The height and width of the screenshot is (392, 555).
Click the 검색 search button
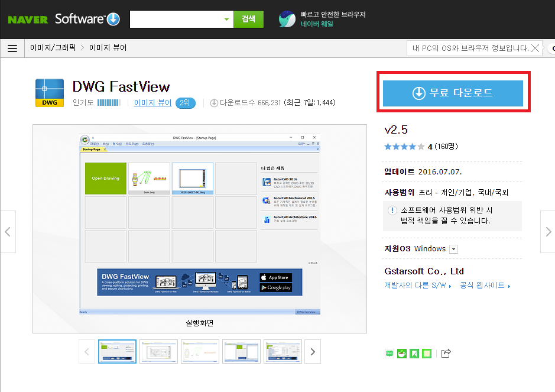tap(248, 19)
